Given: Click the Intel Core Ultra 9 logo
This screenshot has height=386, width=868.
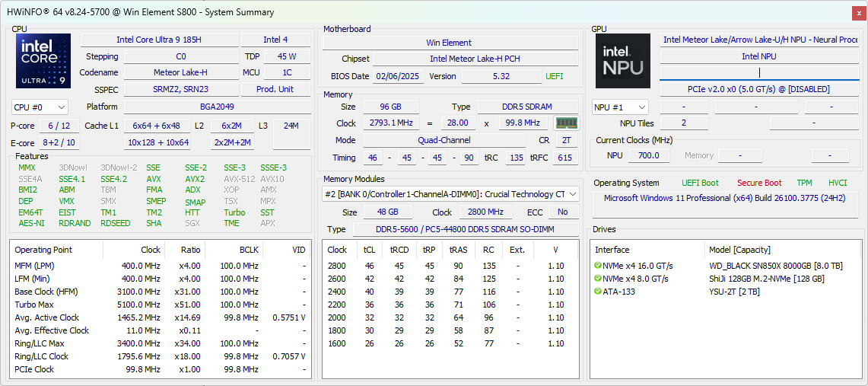Looking at the screenshot, I should (x=43, y=61).
